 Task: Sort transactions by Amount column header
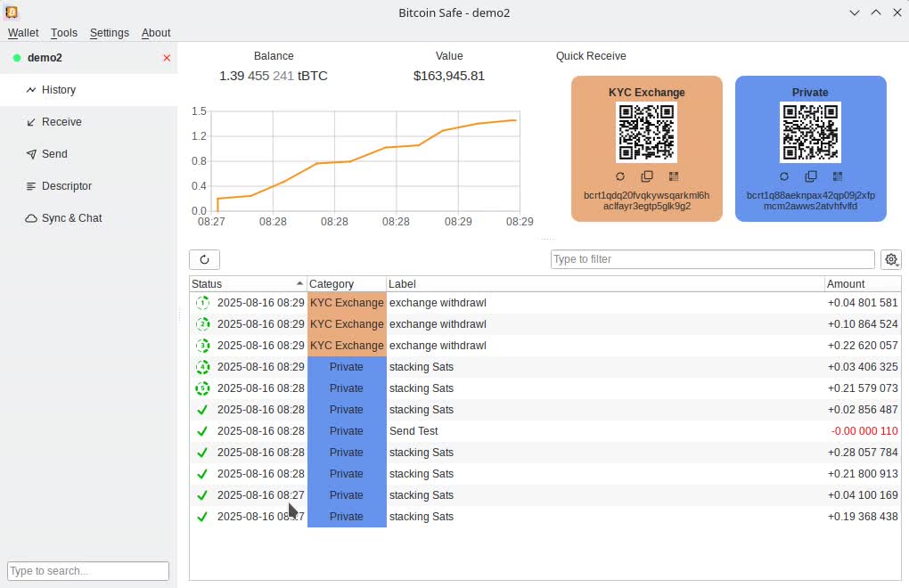861,284
